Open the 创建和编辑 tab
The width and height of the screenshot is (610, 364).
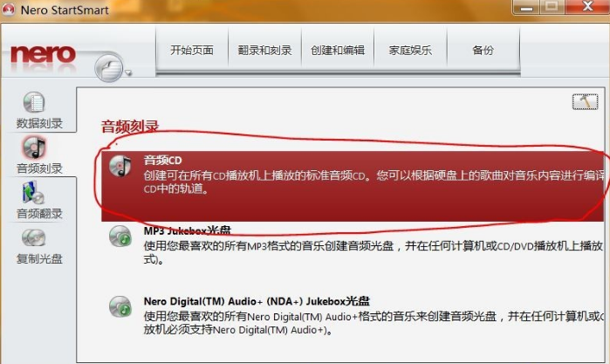point(338,51)
